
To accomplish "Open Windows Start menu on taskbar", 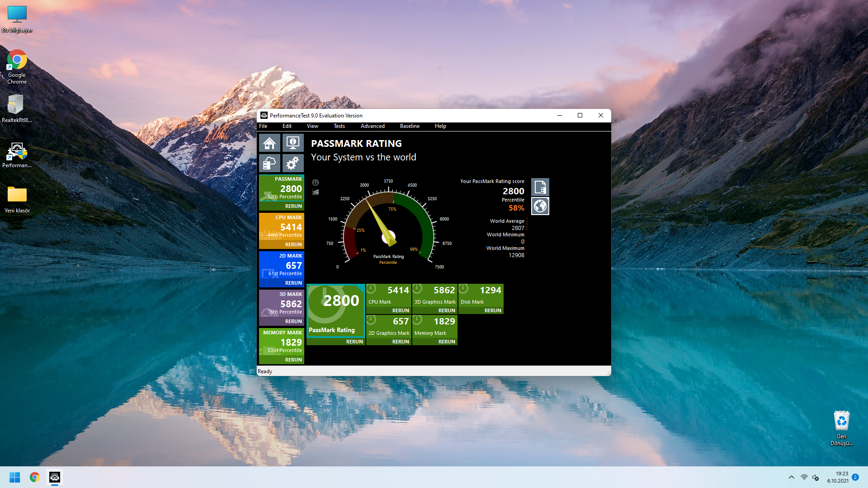I will click(x=14, y=477).
